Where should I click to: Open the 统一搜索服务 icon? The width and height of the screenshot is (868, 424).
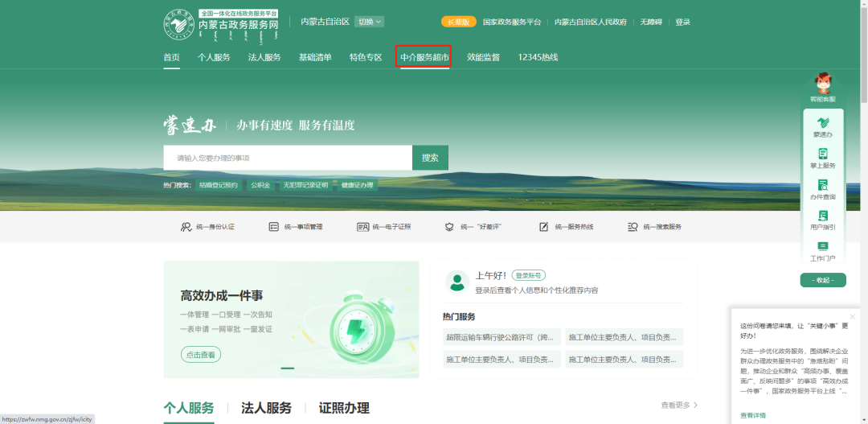click(x=633, y=227)
